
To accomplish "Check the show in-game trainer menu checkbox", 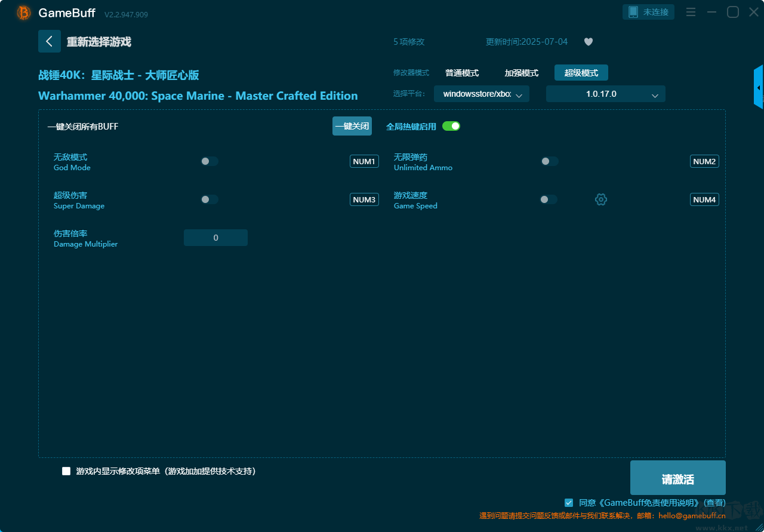I will (66, 471).
